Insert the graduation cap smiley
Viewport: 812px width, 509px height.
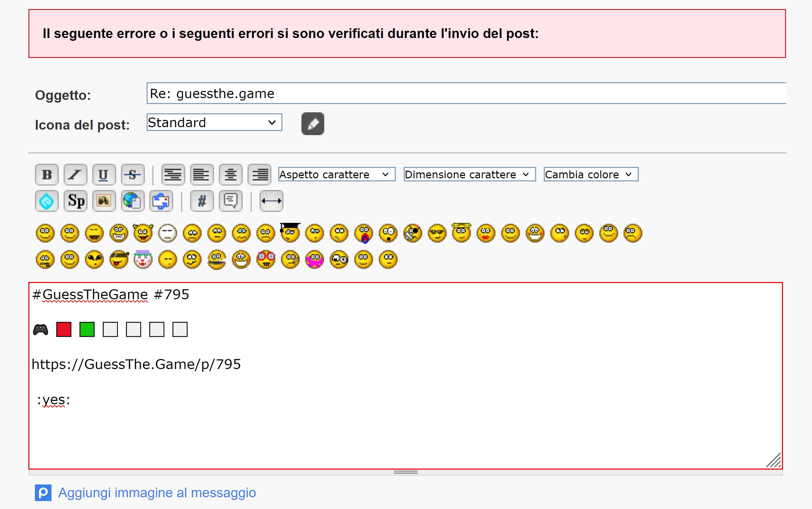(x=290, y=233)
